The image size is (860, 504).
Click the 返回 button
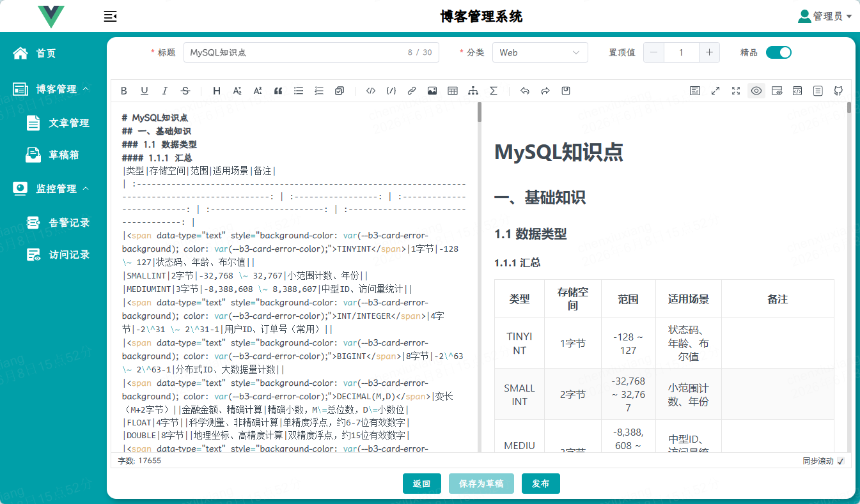point(422,484)
